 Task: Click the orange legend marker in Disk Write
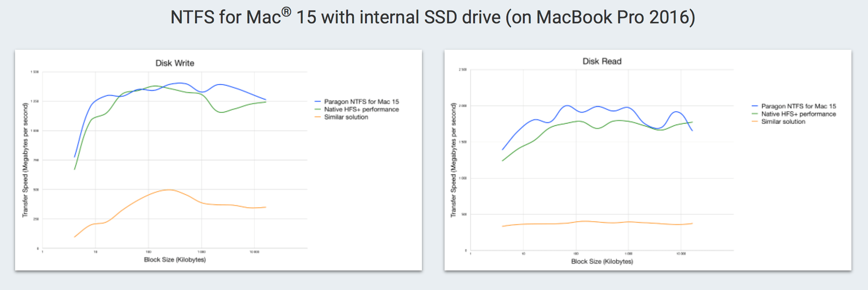click(x=318, y=117)
